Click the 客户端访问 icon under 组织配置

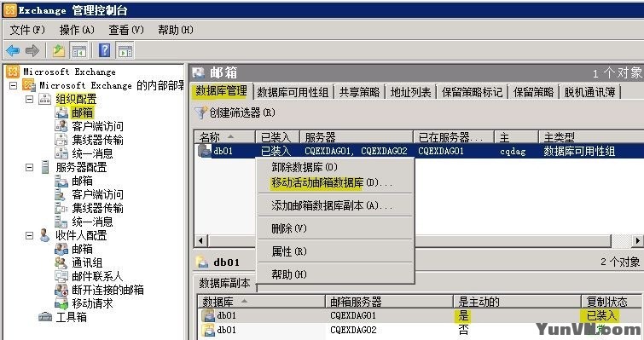[x=61, y=126]
